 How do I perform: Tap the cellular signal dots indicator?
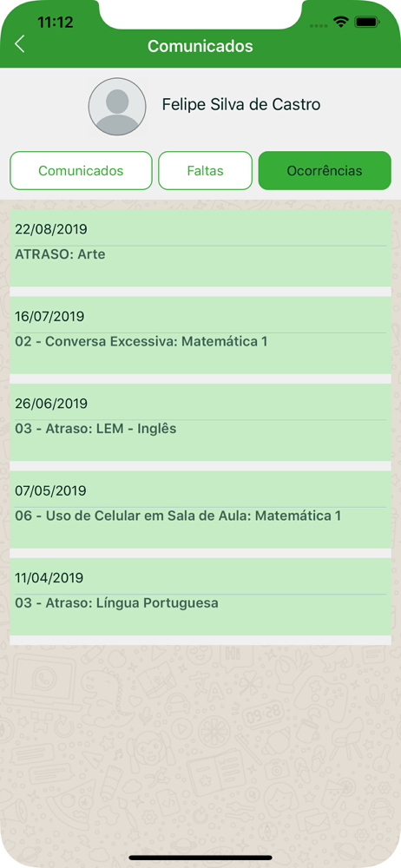[x=319, y=25]
